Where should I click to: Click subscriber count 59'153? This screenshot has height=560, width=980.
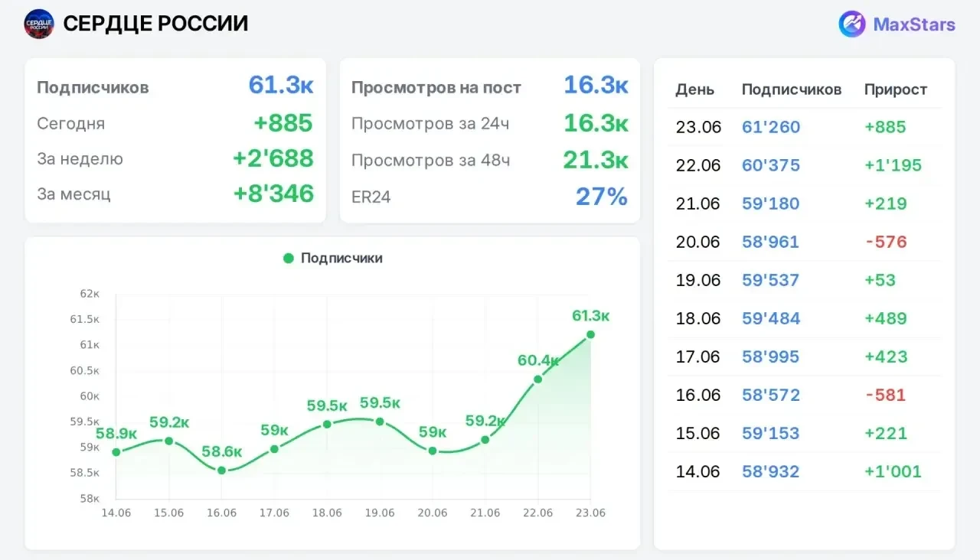pos(771,433)
